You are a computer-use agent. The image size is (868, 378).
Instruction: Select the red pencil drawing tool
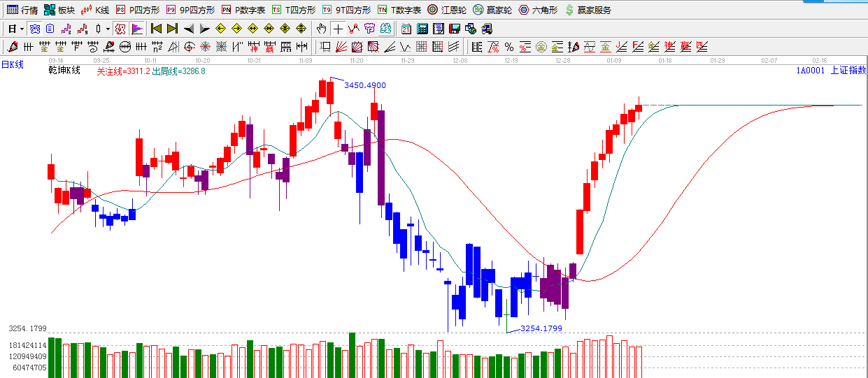click(x=12, y=47)
